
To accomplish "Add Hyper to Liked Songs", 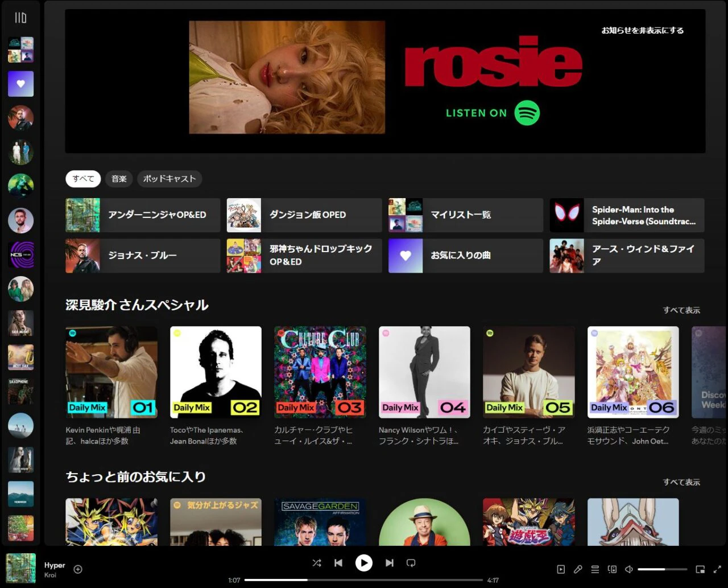I will [78, 569].
